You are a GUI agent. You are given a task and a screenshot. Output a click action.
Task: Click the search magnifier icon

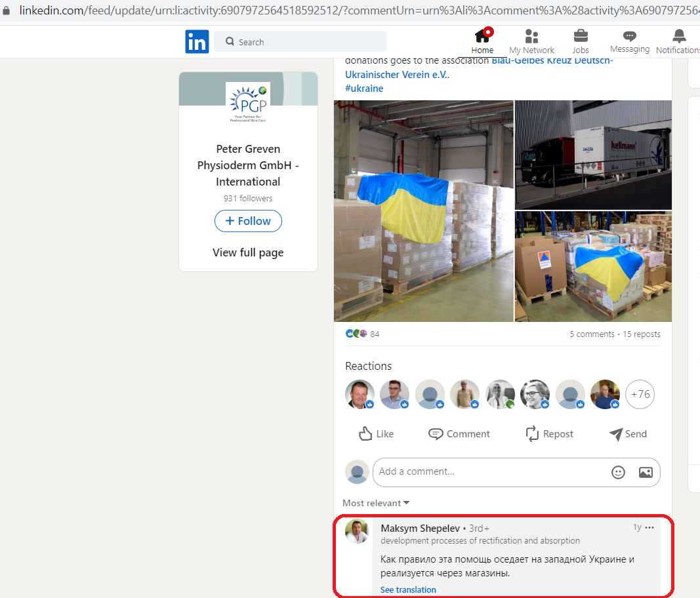click(230, 41)
